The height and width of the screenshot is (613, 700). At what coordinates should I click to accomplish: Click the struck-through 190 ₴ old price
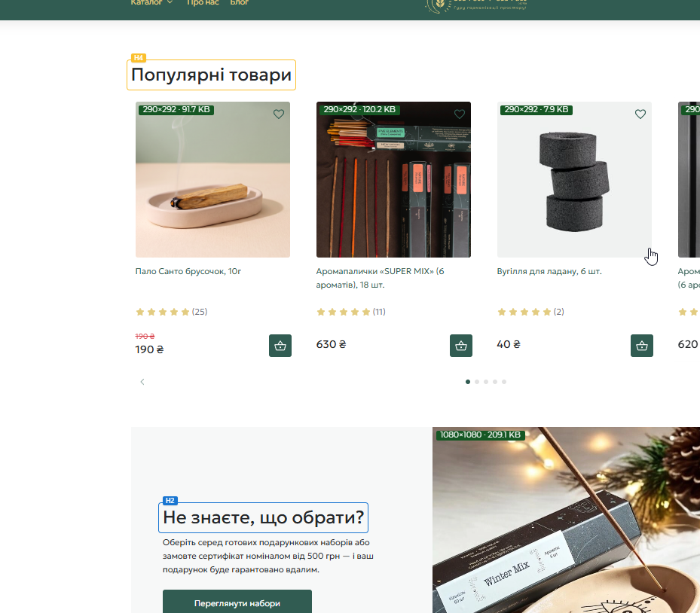click(145, 336)
